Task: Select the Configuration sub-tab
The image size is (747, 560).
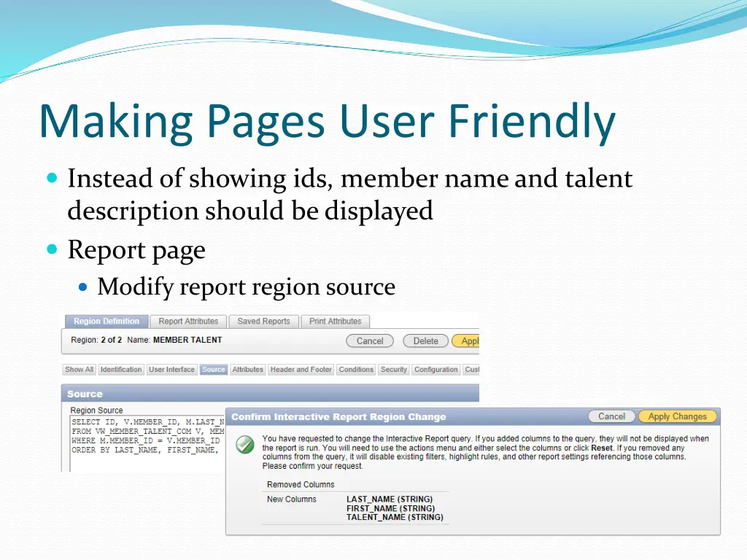Action: 436,370
